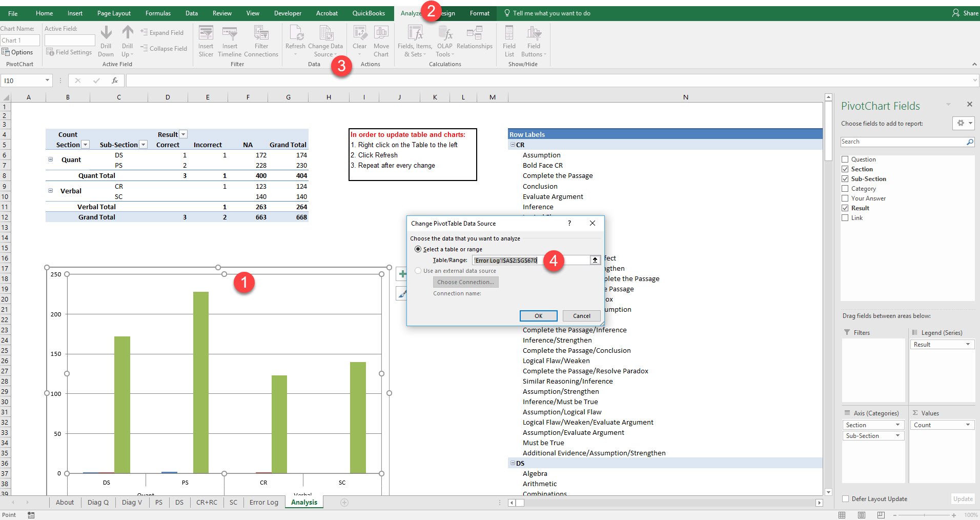This screenshot has width=980, height=520.
Task: Check the Category field checkbox
Action: (x=845, y=189)
